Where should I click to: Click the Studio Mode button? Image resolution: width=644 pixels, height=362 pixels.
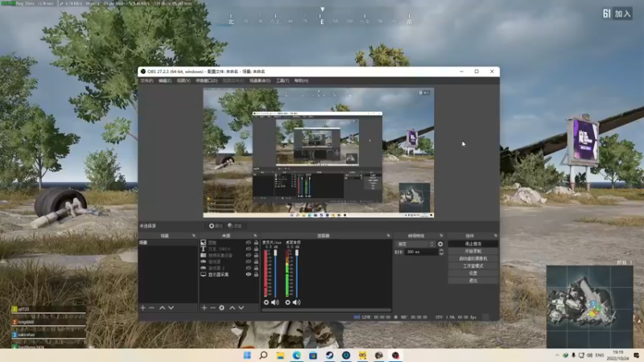[x=473, y=266]
